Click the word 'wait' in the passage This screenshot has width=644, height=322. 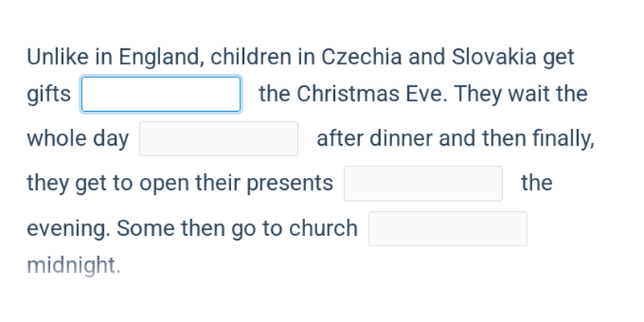point(529,93)
